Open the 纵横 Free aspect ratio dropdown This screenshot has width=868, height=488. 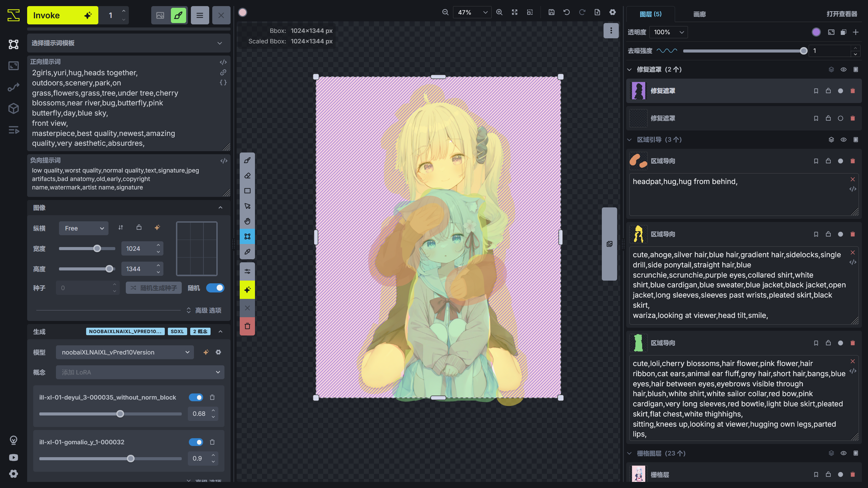(x=83, y=228)
